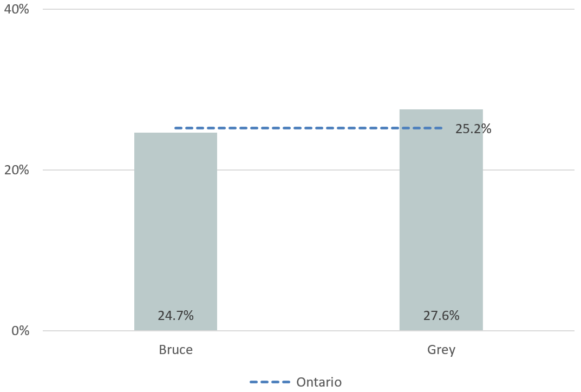Select the 20% axis label
Viewport: 581px width, 392px height.
[x=16, y=170]
